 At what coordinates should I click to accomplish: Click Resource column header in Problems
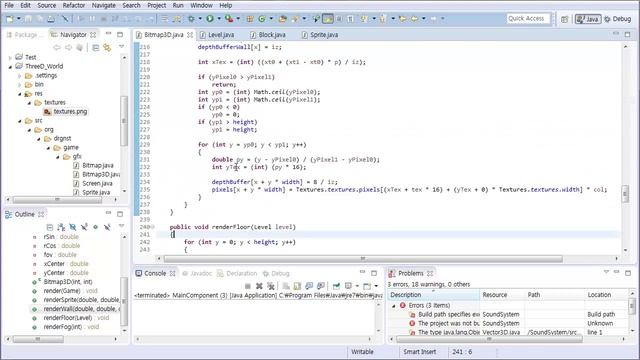tap(502, 295)
